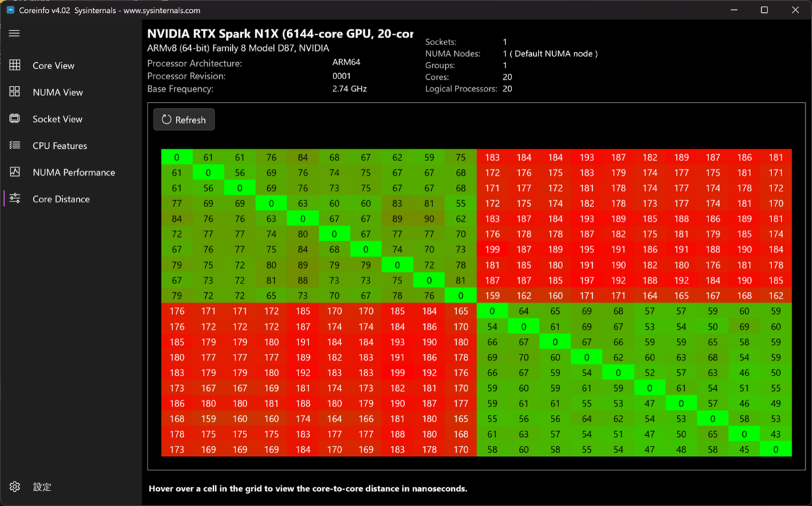Minimize the Coreinfo window
The image size is (812, 506).
pos(734,10)
